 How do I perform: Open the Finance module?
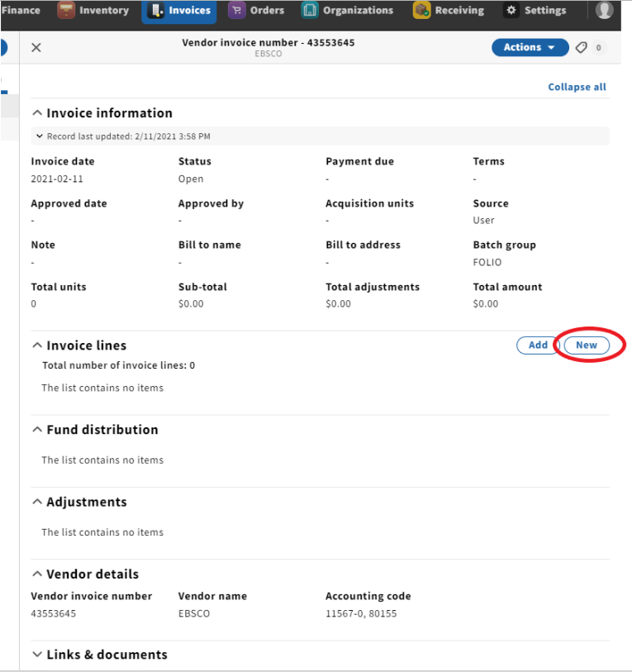point(20,10)
